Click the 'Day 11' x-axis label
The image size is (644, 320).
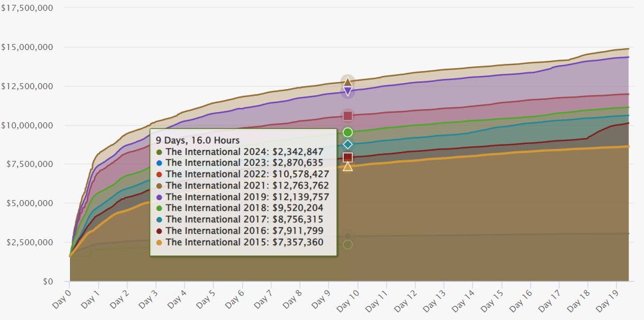click(x=376, y=300)
